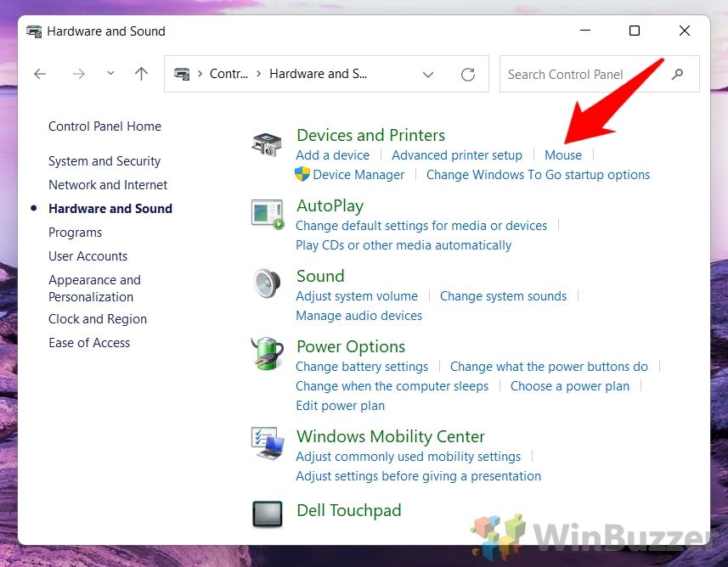728x567 pixels.
Task: Click Add a device
Action: (333, 155)
